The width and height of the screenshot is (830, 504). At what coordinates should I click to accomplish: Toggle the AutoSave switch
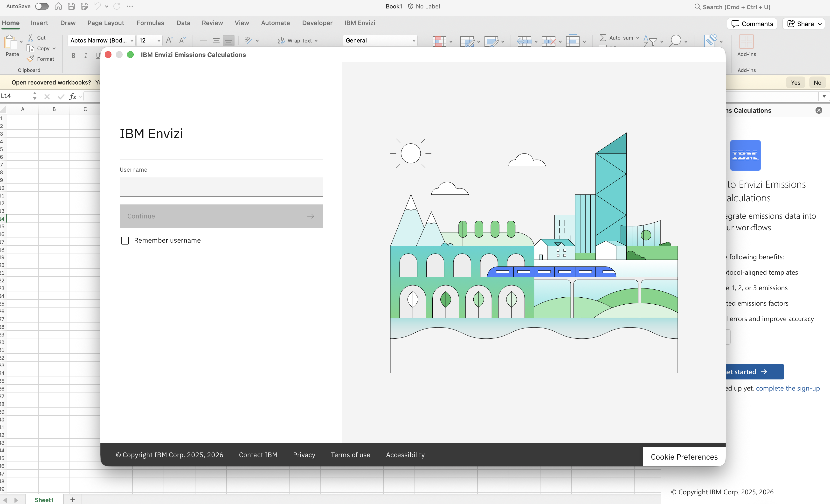pos(42,6)
